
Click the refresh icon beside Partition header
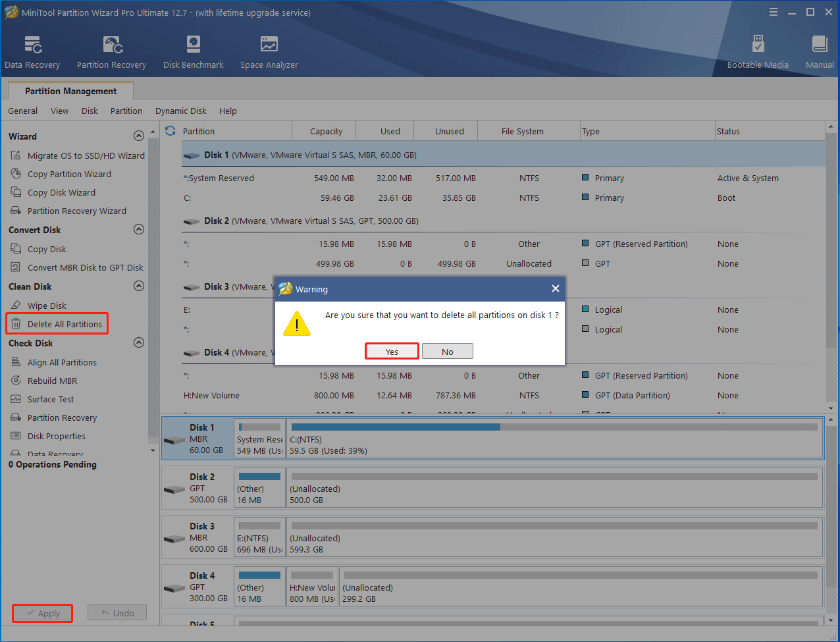click(171, 131)
